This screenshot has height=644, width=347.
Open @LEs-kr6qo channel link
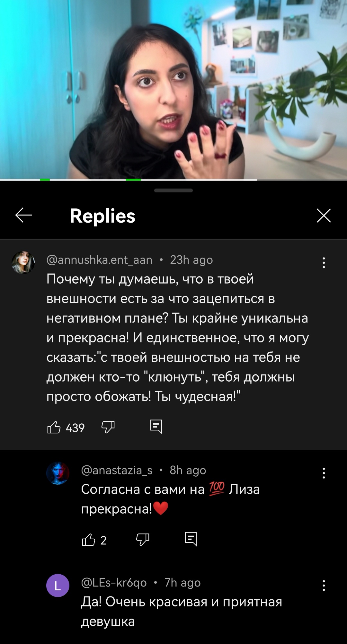[114, 583]
